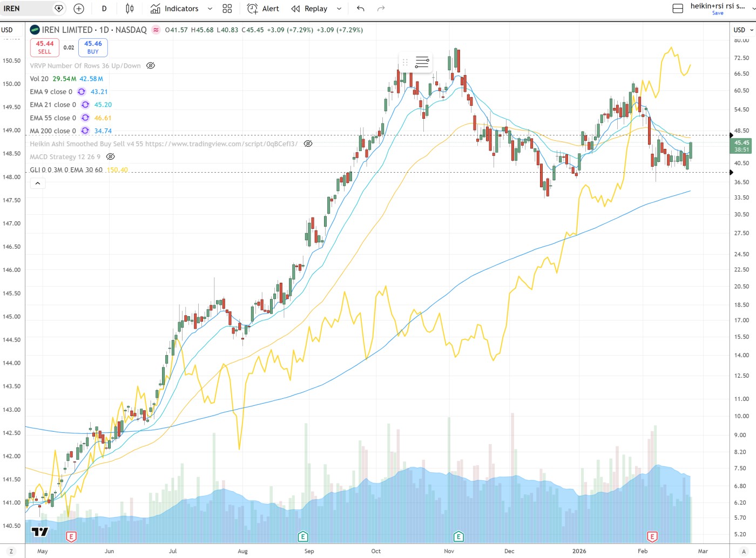The height and width of the screenshot is (558, 756).
Task: Click the BUY button at 45.46
Action: [93, 47]
